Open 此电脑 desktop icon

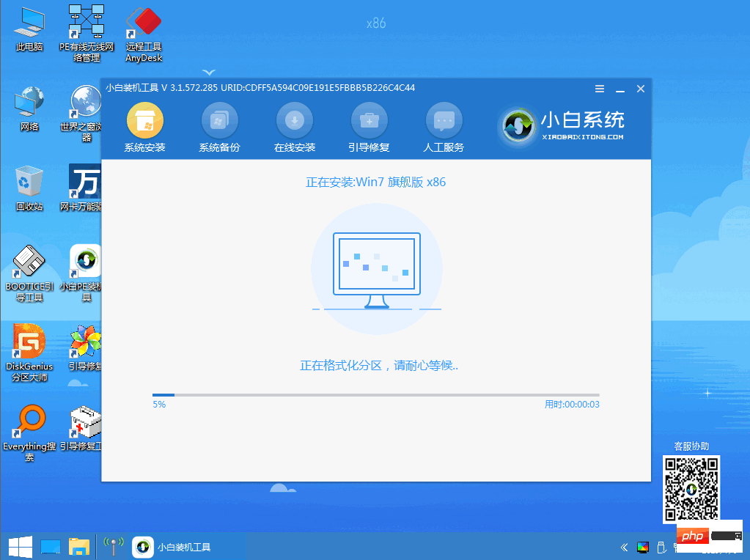(x=29, y=29)
